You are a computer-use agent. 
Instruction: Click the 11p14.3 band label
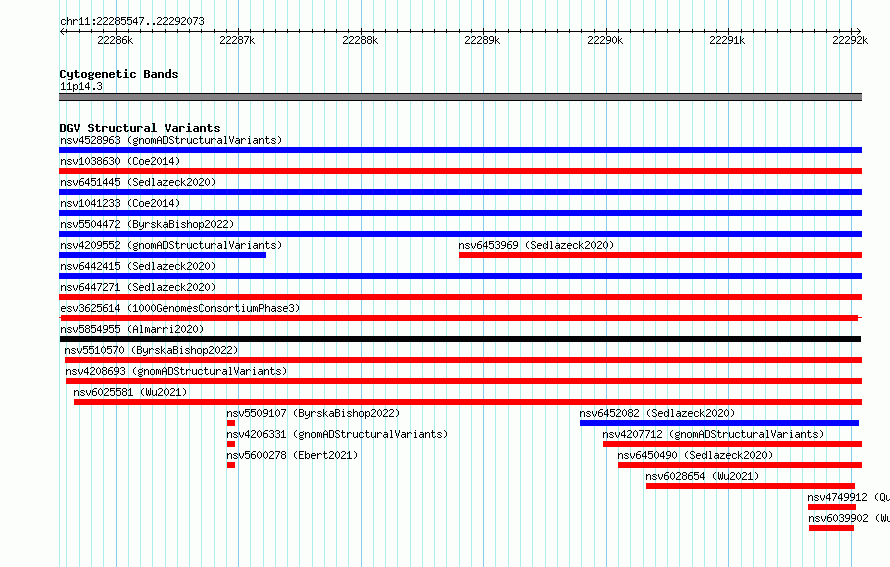[81, 86]
